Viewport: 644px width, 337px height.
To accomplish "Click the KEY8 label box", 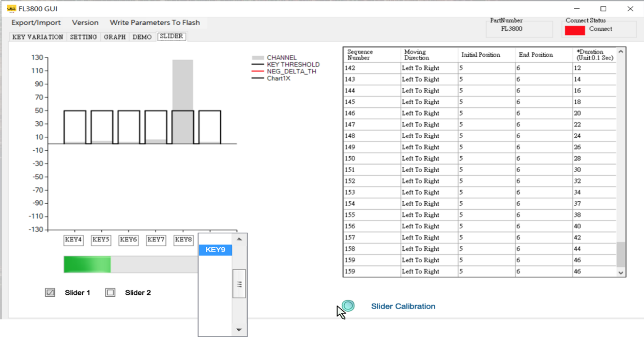I will 184,240.
